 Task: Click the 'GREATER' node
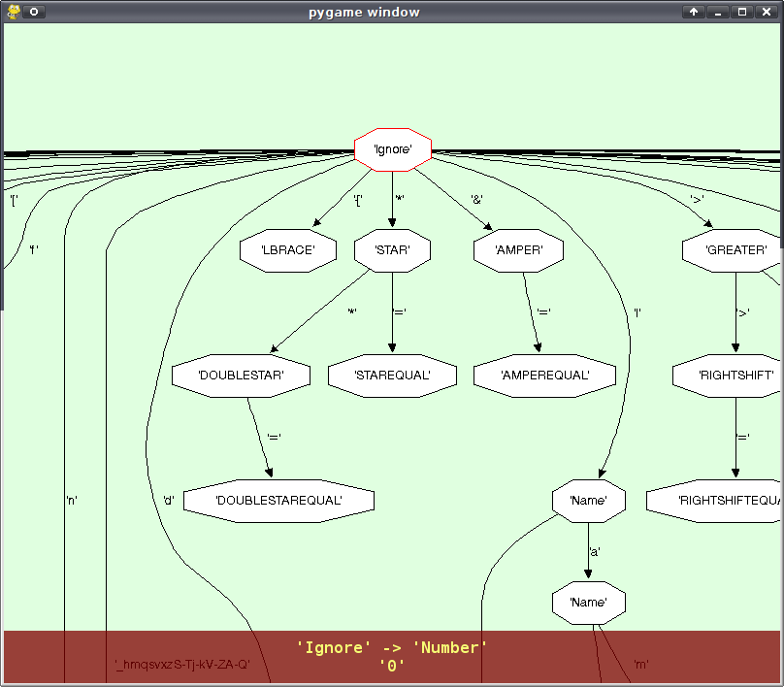click(x=733, y=250)
